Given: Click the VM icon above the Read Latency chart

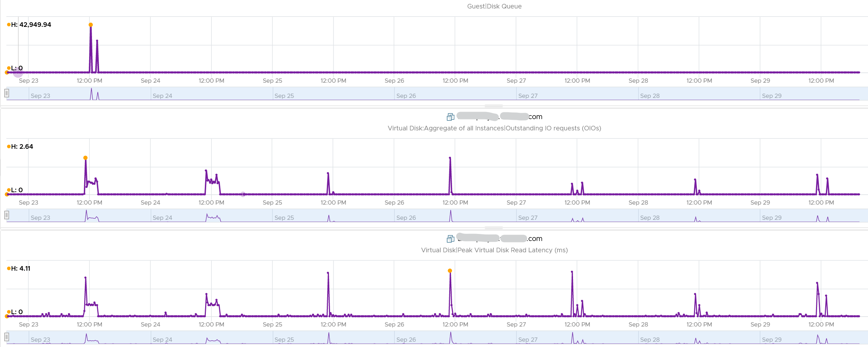Looking at the screenshot, I should click(450, 239).
